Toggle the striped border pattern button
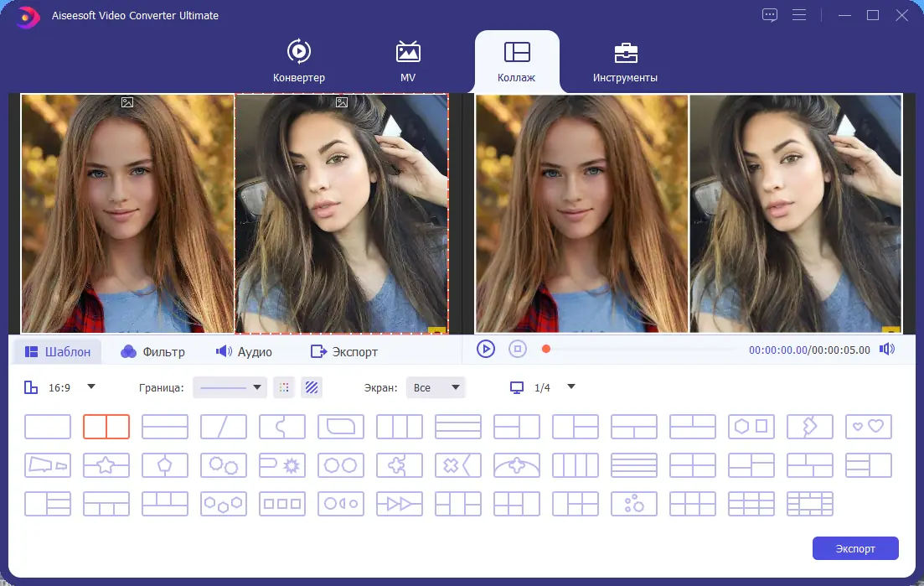Screen dimensions: 924x586 click(312, 387)
